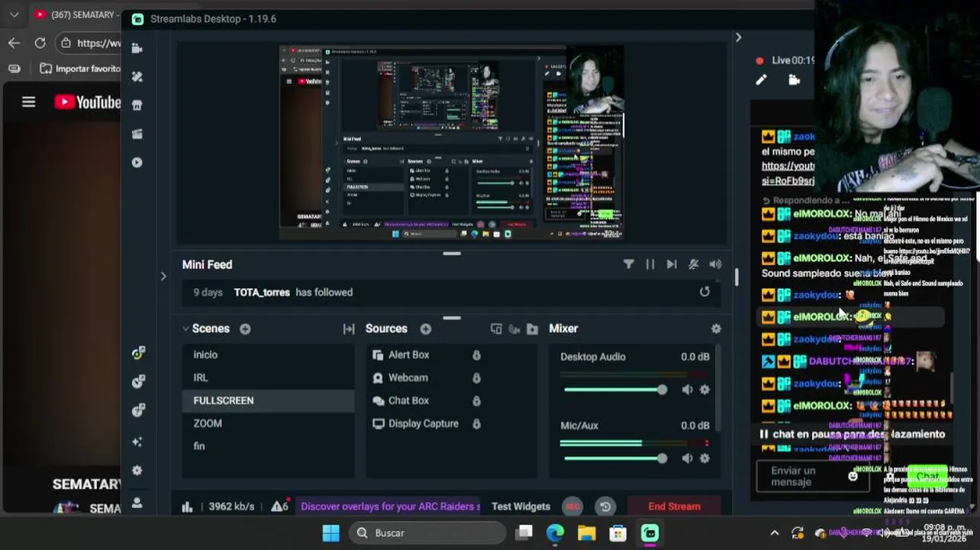This screenshot has width=980, height=550.
Task: Click the Test Widgets button
Action: [x=521, y=506]
